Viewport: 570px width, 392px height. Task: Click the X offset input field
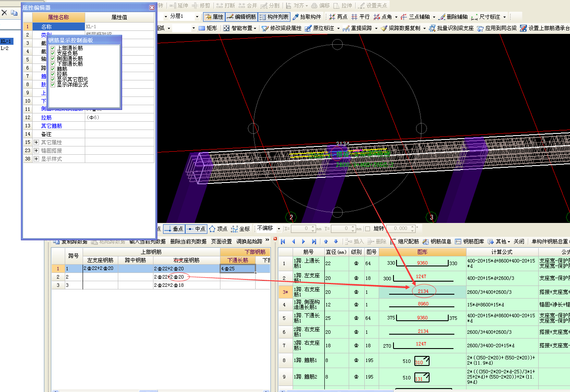pos(303,229)
